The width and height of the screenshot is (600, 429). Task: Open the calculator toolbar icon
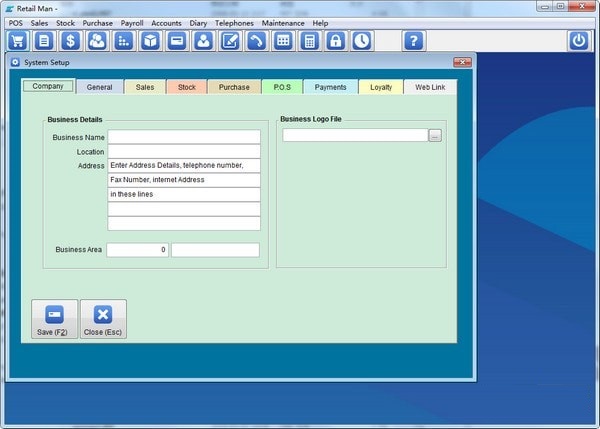point(309,41)
